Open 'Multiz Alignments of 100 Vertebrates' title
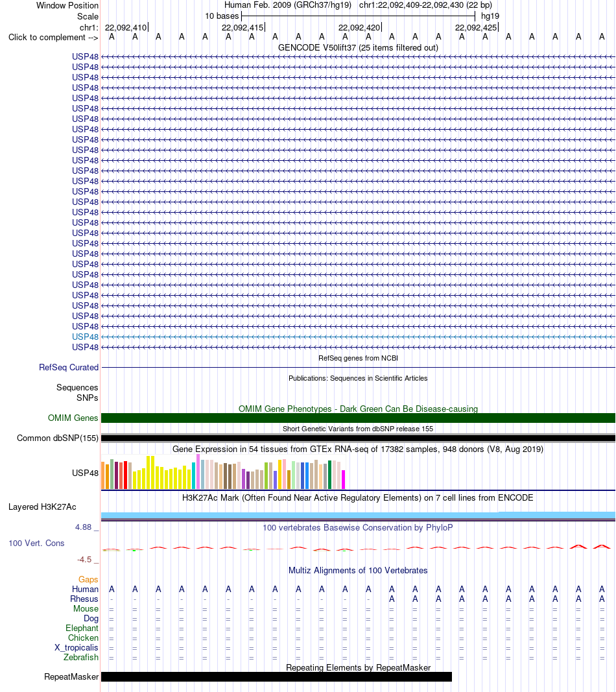The image size is (616, 692). point(358,570)
